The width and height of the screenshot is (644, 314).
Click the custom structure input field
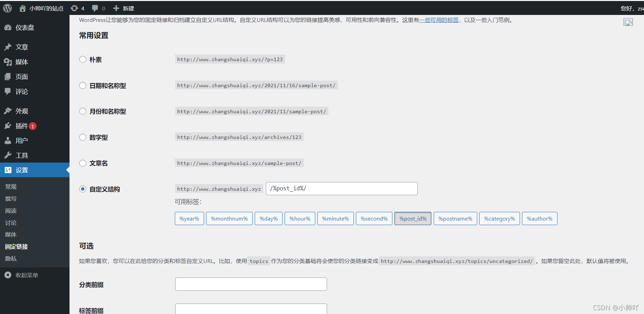(x=342, y=189)
